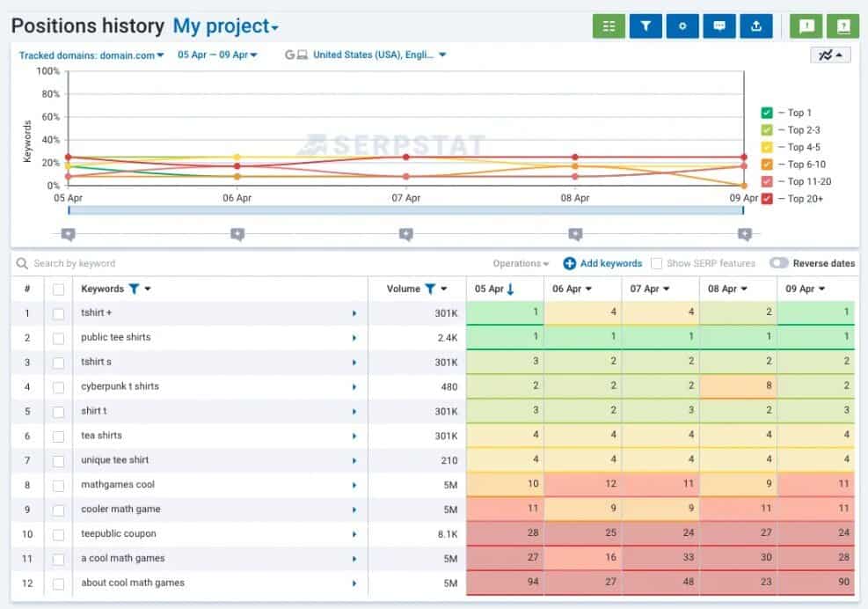Expand row arrow for 'tea shirts'
This screenshot has height=609, width=868.
click(354, 437)
